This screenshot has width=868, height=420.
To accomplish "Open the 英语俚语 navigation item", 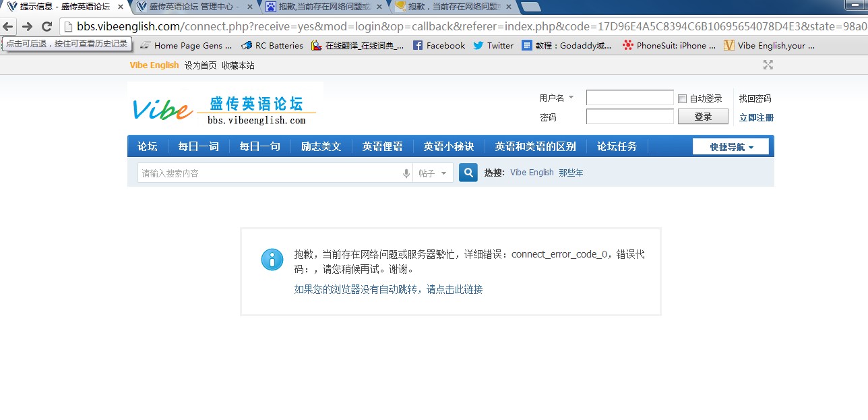I will pos(382,146).
